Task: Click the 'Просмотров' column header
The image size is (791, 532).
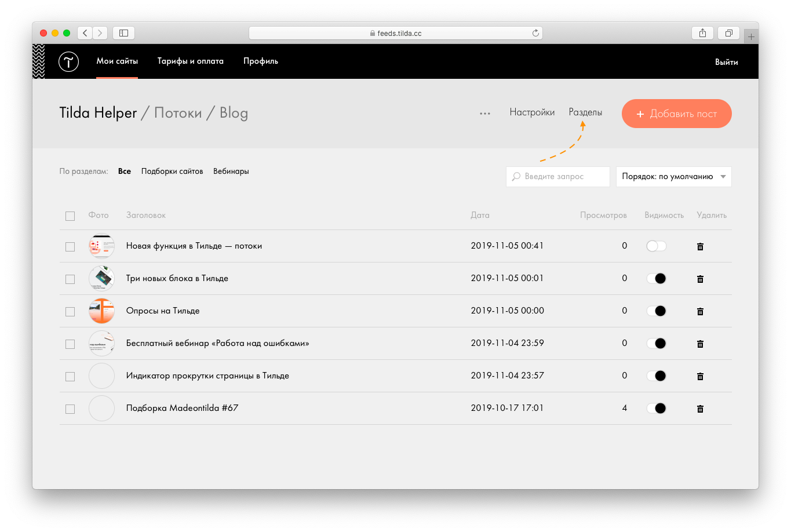Action: [604, 216]
